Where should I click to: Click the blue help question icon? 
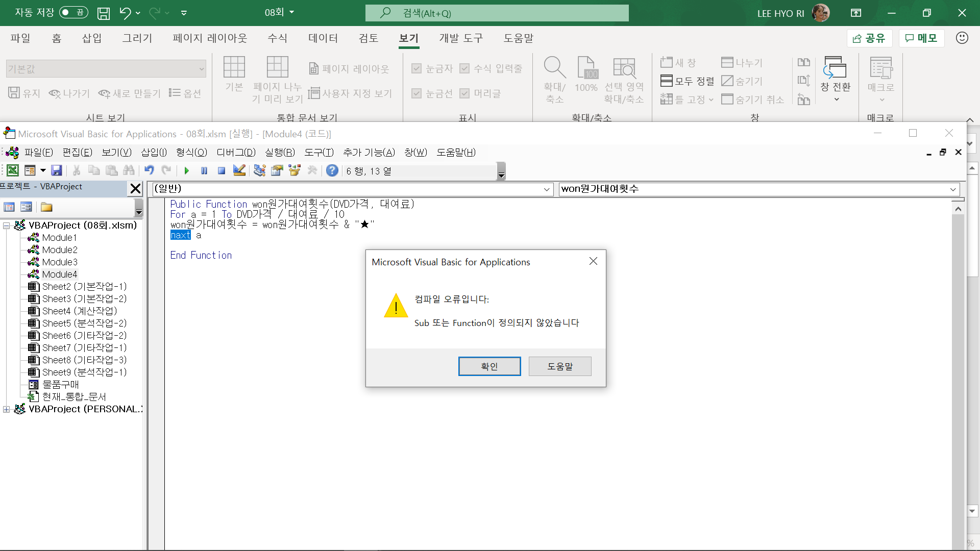(332, 170)
